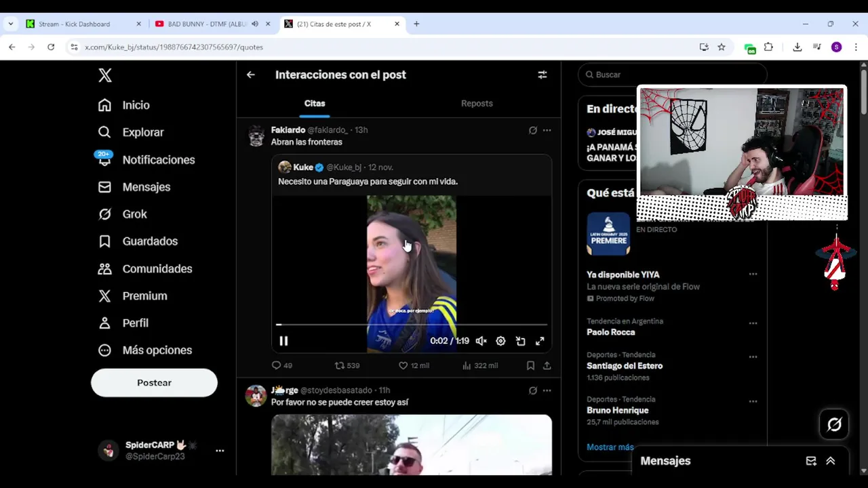Reply to Kuke's post with 49 comments
This screenshot has height=488, width=868.
pos(282,365)
